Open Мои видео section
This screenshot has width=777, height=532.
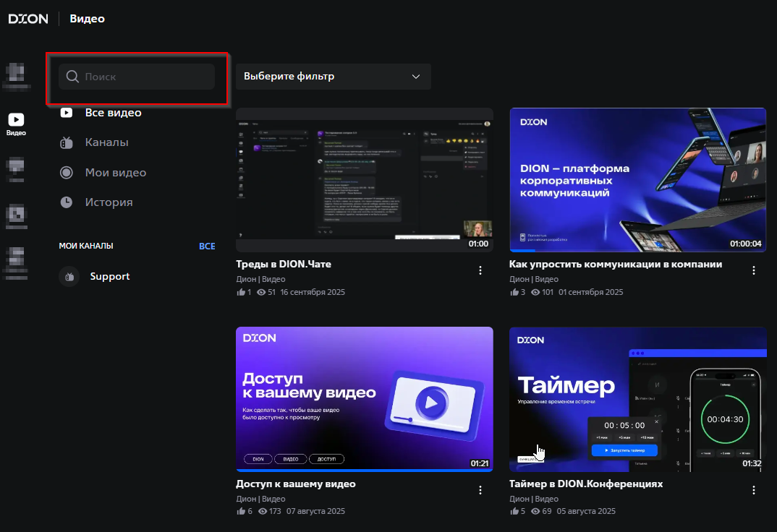pyautogui.click(x=115, y=173)
